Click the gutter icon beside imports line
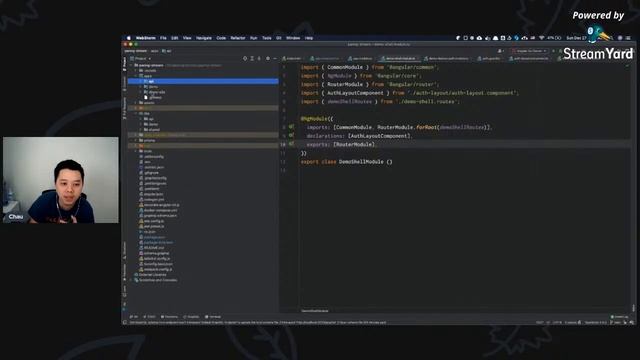Viewport: 640px width, 360px height. click(x=291, y=127)
